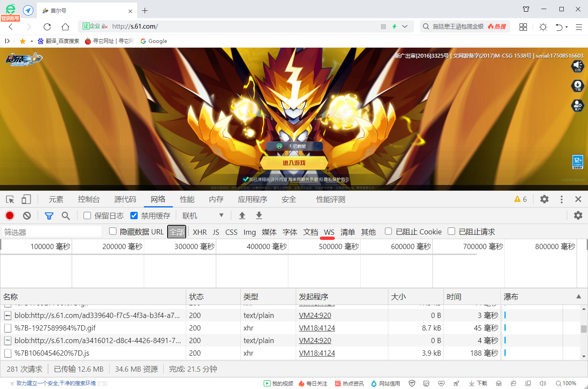Viewport: 588px width, 389px height.
Task: Expand the address bar dropdown chevron
Action: pyautogui.click(x=405, y=26)
